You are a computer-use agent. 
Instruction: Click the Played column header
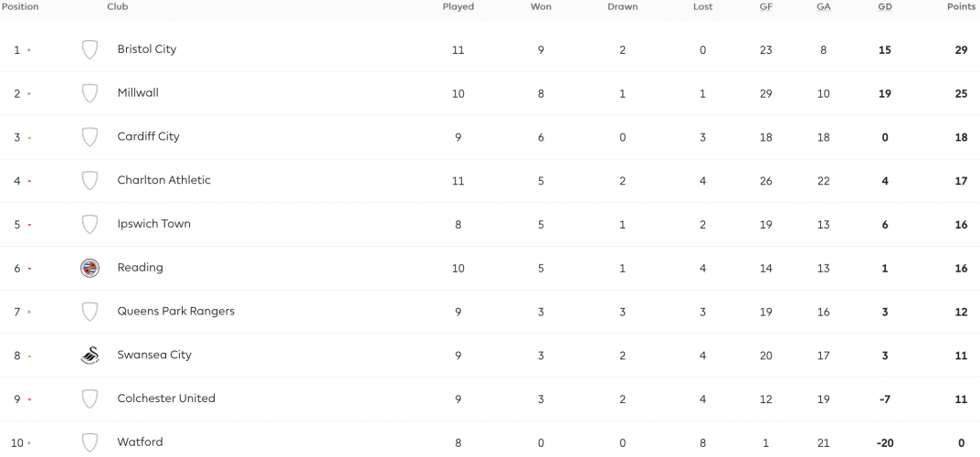coord(458,7)
